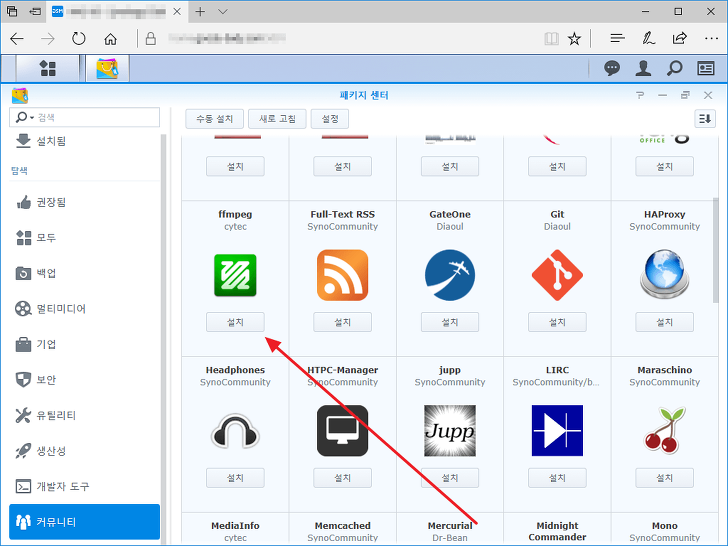Select the Package Center taskbar icon
The width and height of the screenshot is (728, 546).
[107, 68]
